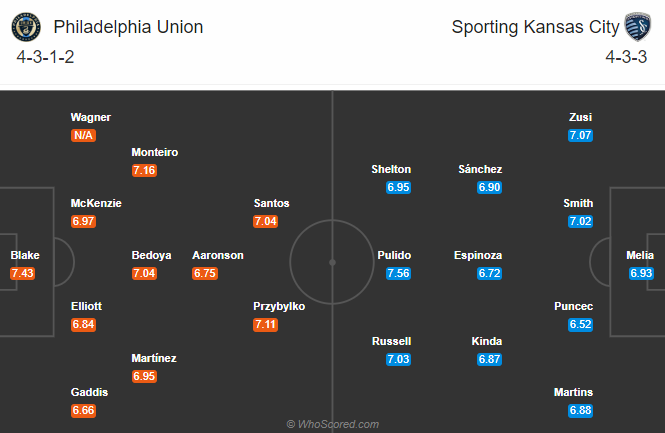665x433 pixels.
Task: Click Wagner's N/A rating badge
Action: pos(83,135)
